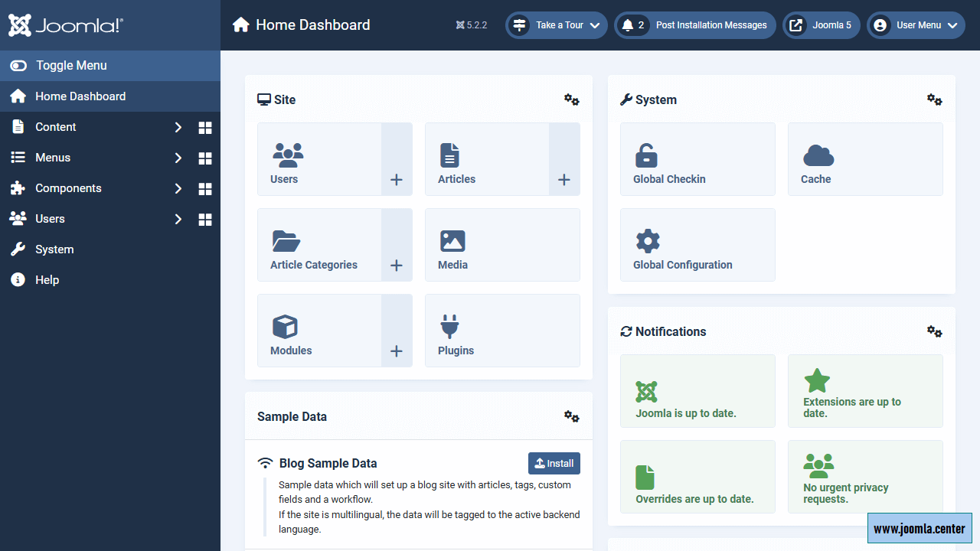Open the Global Checkin tile
This screenshot has height=551, width=980.
click(x=697, y=159)
